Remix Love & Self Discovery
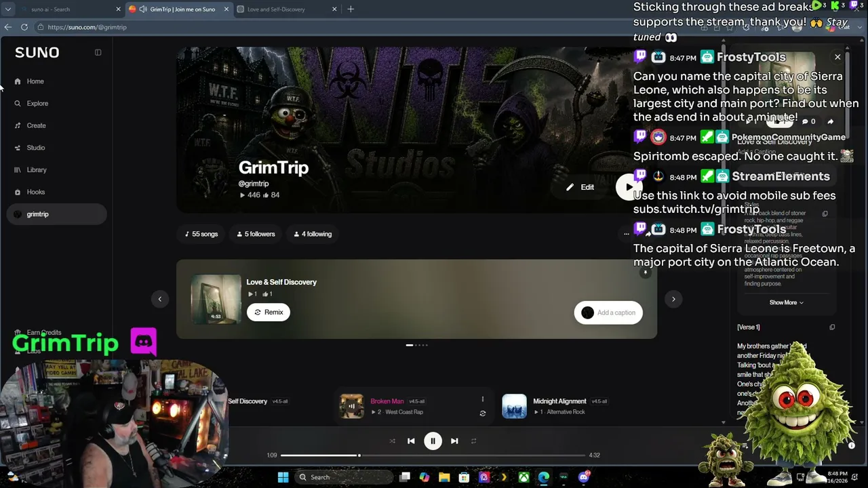Viewport: 868px width, 488px height. coord(269,312)
